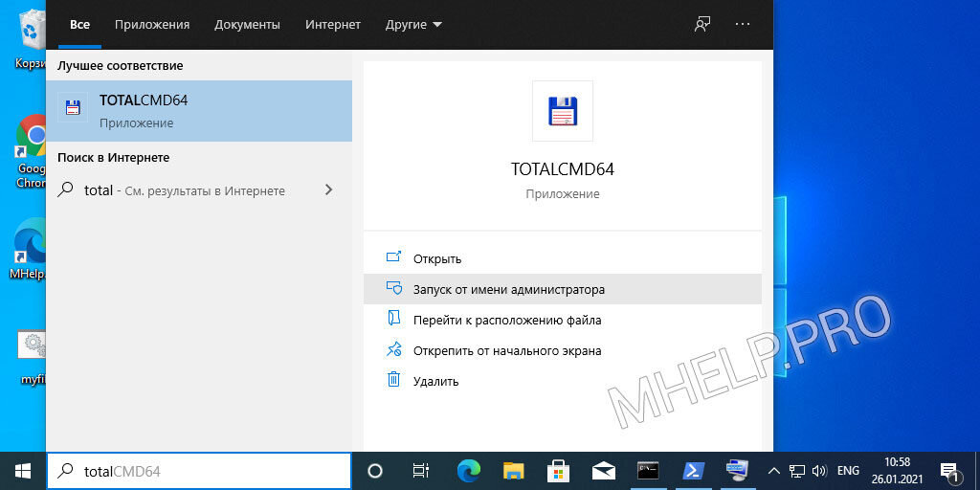The height and width of the screenshot is (490, 980).
Task: Click the file location folder icon
Action: click(393, 318)
